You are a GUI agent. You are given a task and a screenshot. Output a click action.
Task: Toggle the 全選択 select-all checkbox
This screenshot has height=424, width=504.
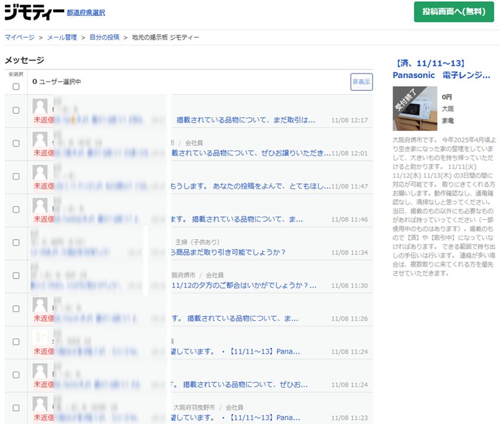coord(16,87)
